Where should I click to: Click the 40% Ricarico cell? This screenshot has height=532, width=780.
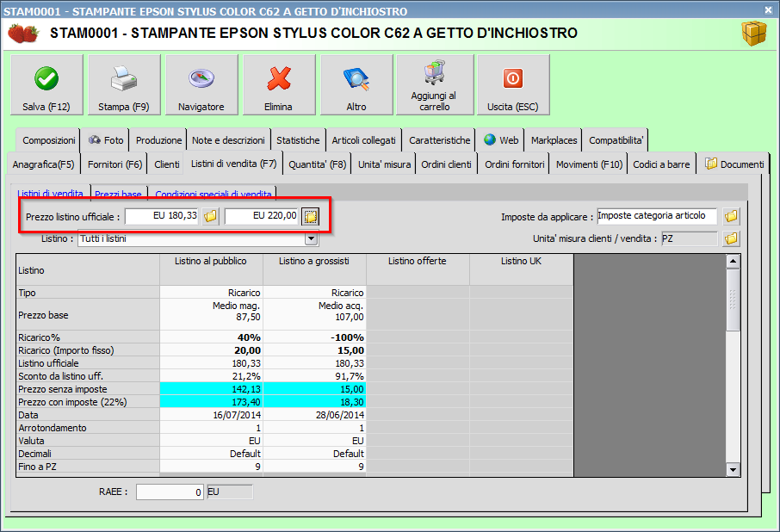pos(211,337)
